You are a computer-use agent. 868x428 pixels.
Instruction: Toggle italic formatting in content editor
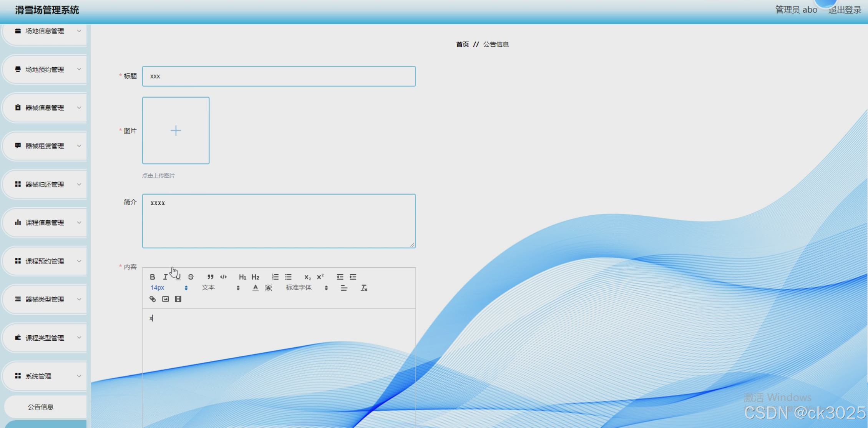pyautogui.click(x=165, y=277)
